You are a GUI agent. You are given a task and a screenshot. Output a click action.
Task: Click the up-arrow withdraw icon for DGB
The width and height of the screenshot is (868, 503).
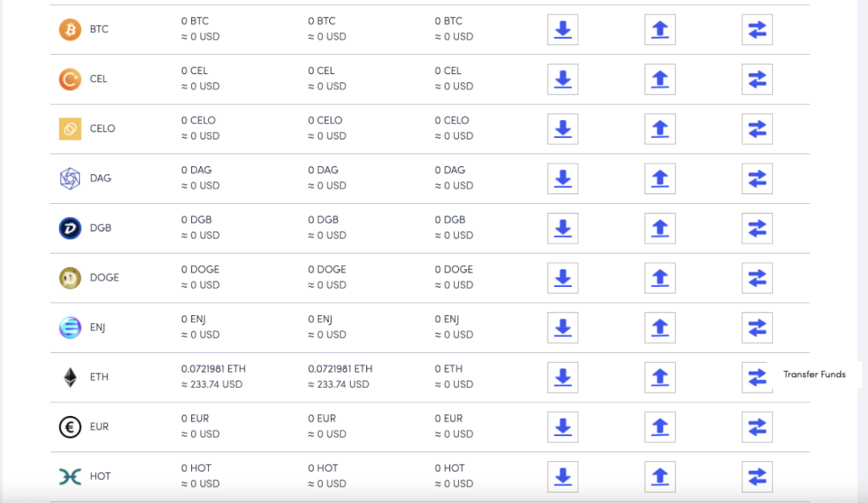[660, 228]
